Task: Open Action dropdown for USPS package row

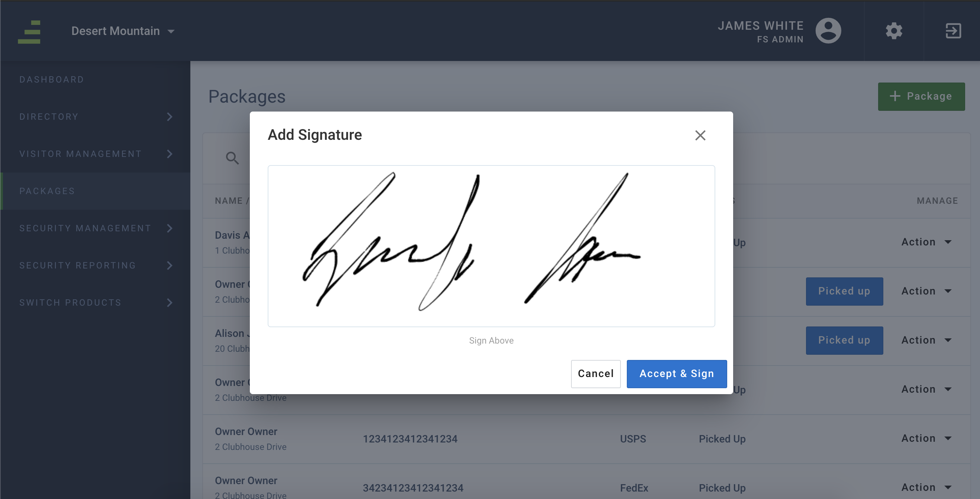Action: [x=926, y=438]
